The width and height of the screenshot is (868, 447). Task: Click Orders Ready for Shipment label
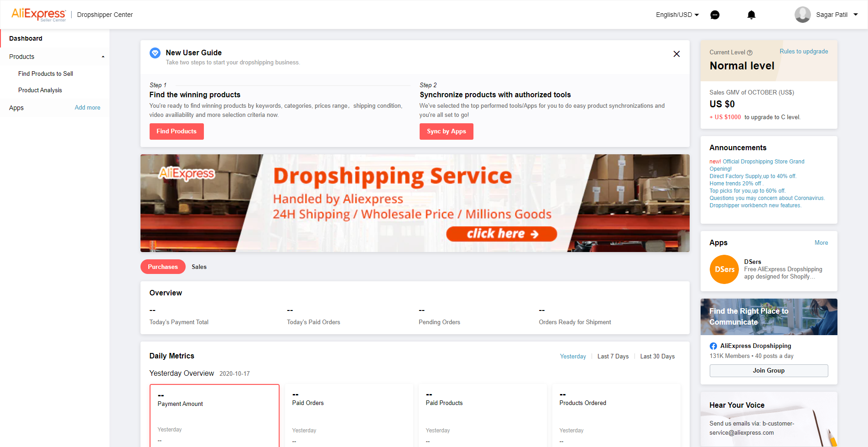click(575, 322)
